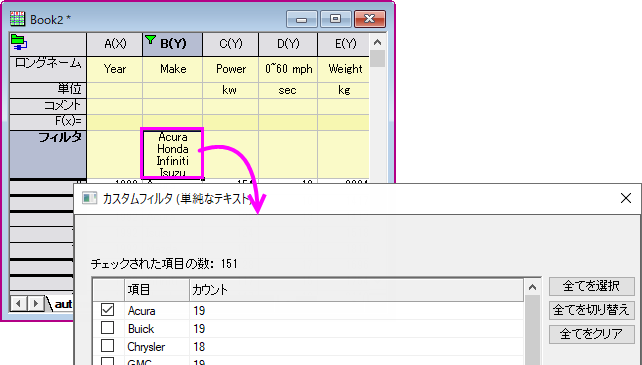The image size is (642, 365).
Task: Click sheet tab scroll right arrow
Action: (36, 304)
